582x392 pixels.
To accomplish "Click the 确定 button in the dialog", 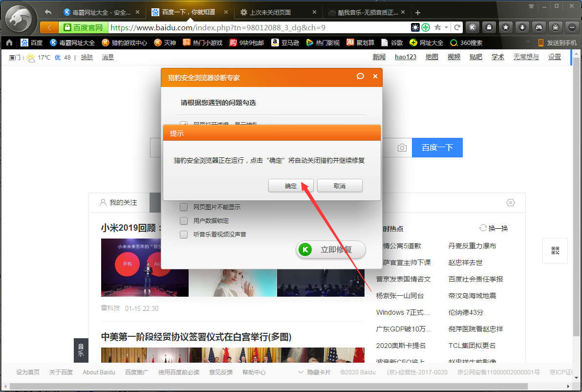I will pyautogui.click(x=291, y=185).
